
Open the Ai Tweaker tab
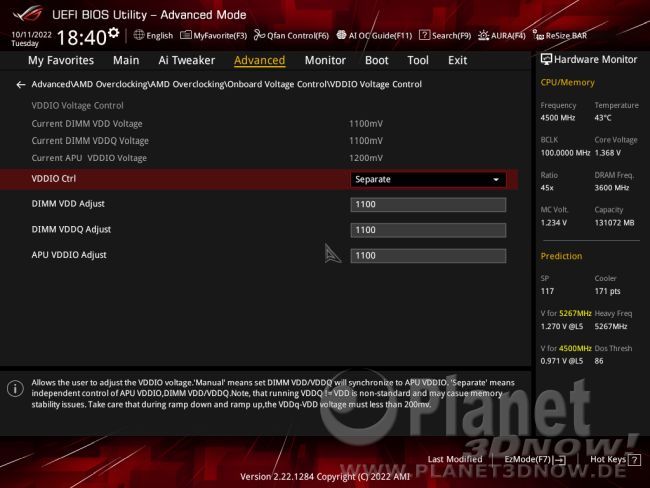[187, 61]
